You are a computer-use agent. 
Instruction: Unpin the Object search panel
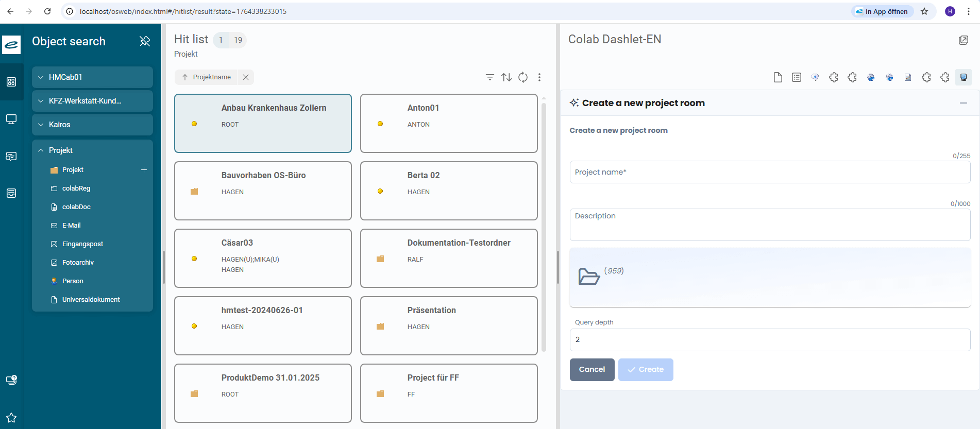(x=145, y=41)
